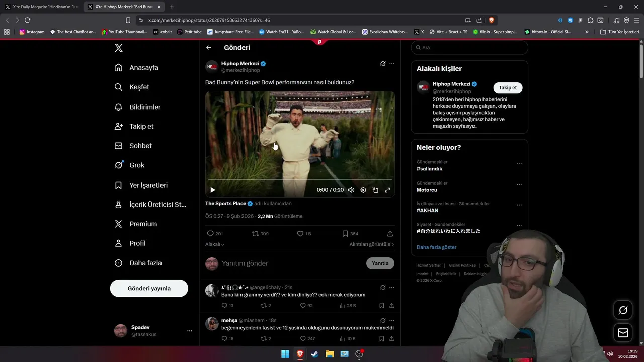Open Grok explain icon on main post
644x362 pixels.
[383, 64]
